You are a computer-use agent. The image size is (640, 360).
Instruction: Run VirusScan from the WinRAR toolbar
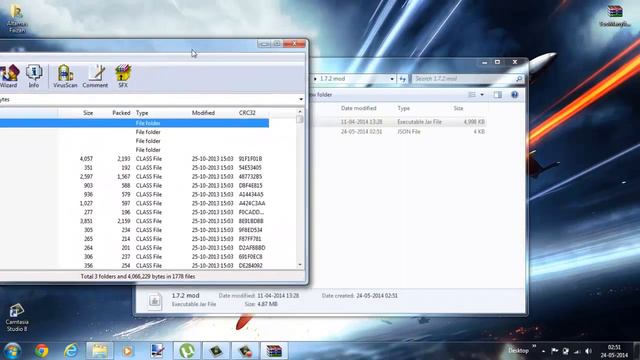click(x=65, y=76)
